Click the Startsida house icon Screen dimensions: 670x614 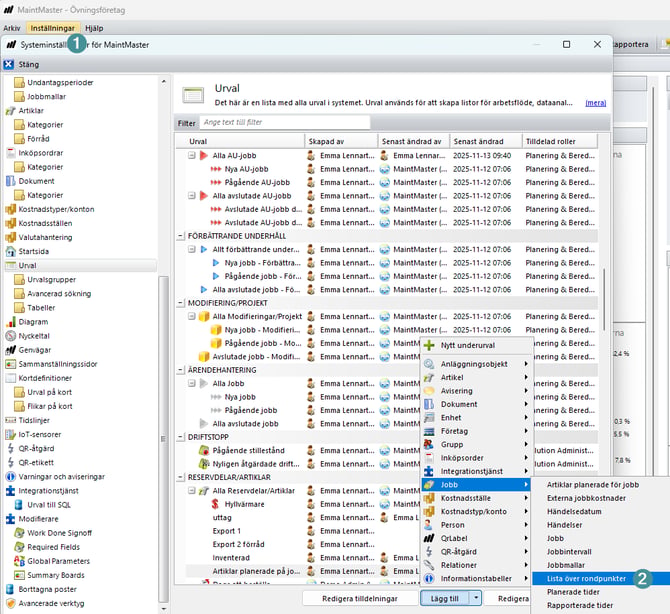(10, 251)
